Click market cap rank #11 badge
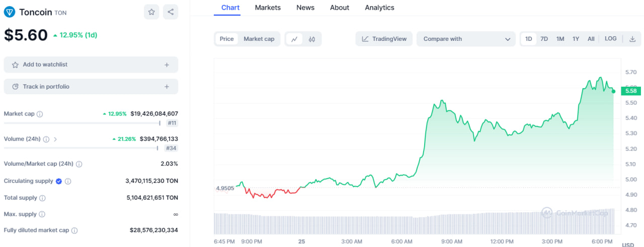644x247 pixels. click(x=171, y=123)
